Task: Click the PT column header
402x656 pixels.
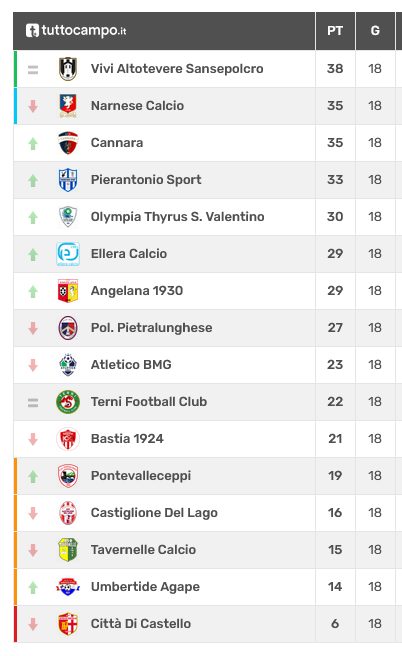Action: click(335, 31)
